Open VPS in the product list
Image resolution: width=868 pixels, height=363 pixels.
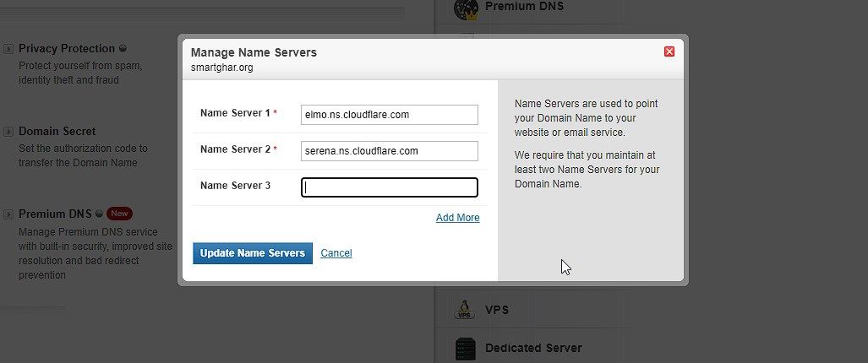497,310
